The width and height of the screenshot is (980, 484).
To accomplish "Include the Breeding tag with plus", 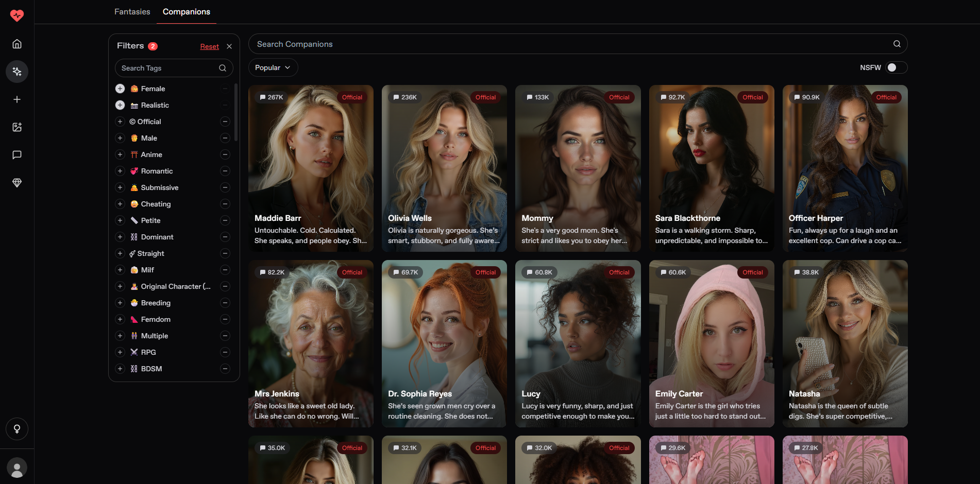I will [120, 303].
